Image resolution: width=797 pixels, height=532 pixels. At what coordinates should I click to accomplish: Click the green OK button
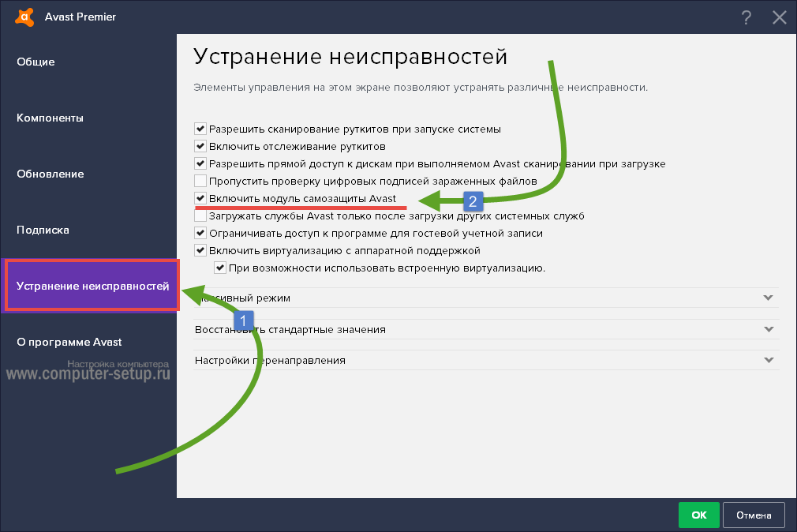point(698,515)
